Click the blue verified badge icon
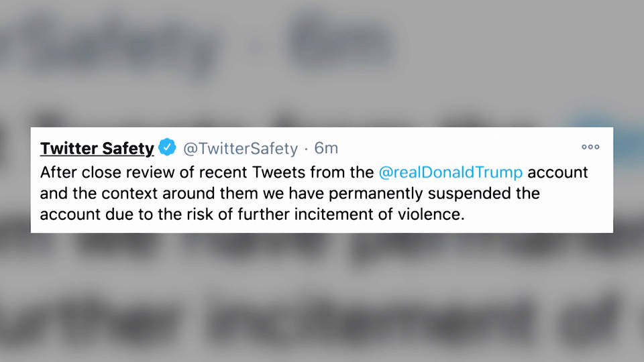The image size is (644, 362). click(x=167, y=147)
